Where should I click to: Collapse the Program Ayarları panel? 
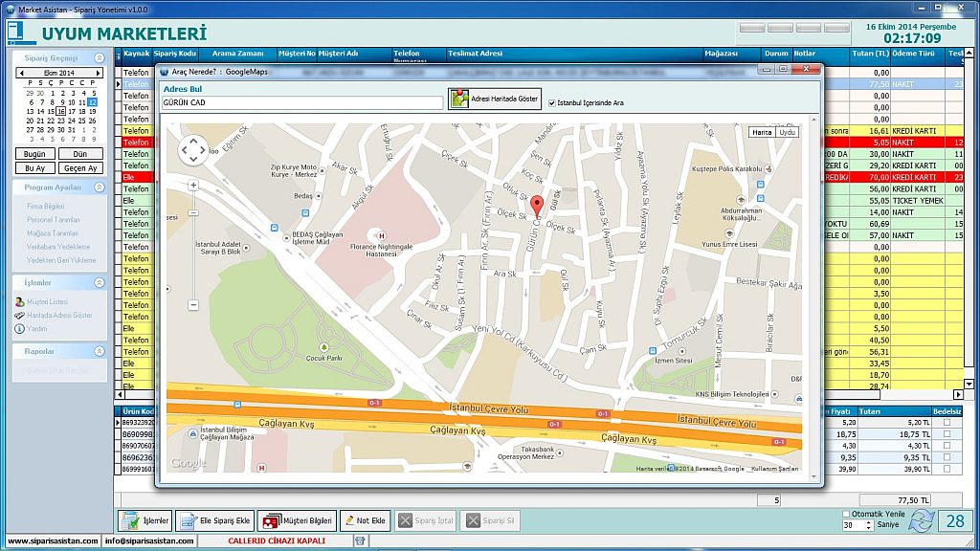tap(100, 187)
